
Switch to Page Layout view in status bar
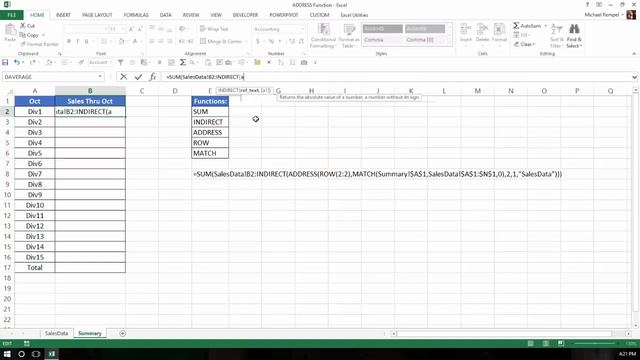point(546,344)
